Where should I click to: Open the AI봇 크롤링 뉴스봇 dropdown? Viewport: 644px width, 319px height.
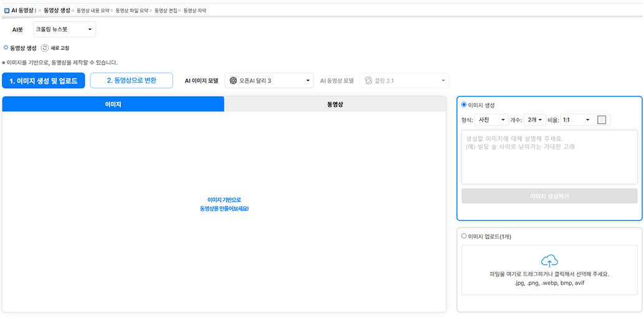[64, 29]
